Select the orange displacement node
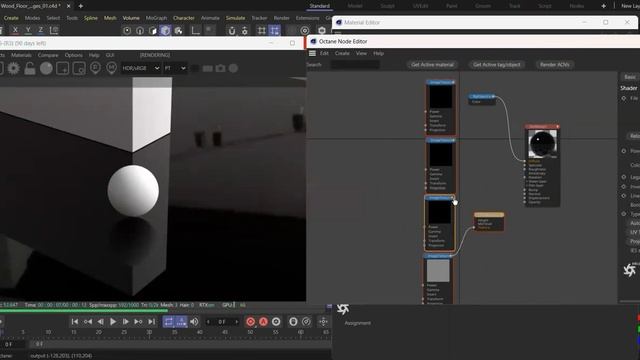This screenshot has width=640, height=360. tap(489, 222)
